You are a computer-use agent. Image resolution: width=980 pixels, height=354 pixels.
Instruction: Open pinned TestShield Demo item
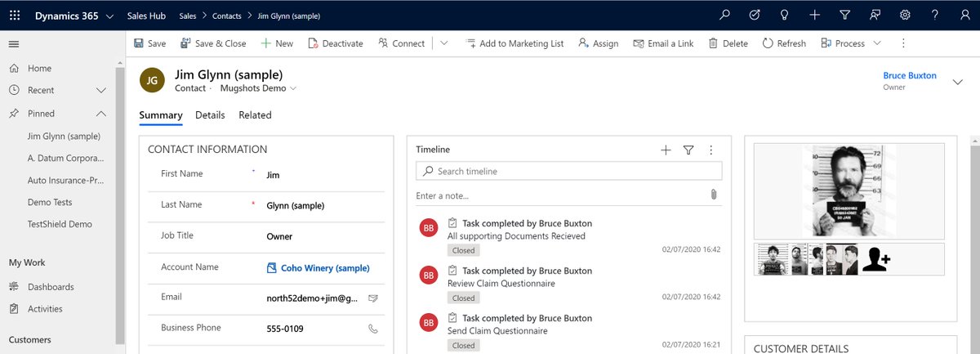point(60,225)
